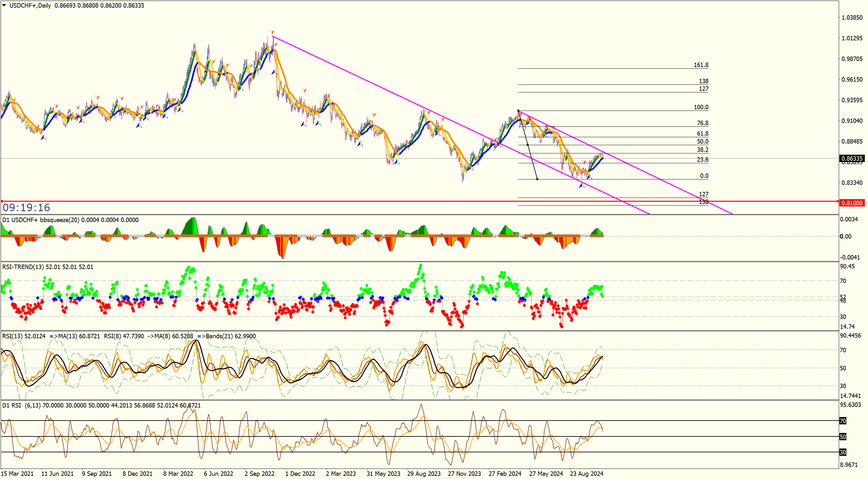Click the dropdown triangle beside USDCHF+,Daily title
Viewport: 868px width, 479px height.
point(4,5)
